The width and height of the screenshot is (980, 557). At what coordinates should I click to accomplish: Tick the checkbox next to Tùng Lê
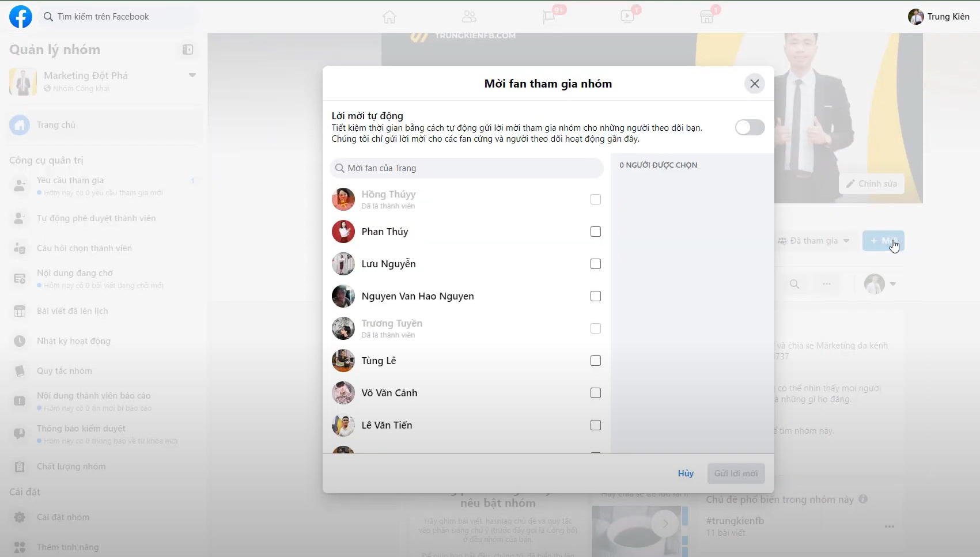(x=596, y=361)
